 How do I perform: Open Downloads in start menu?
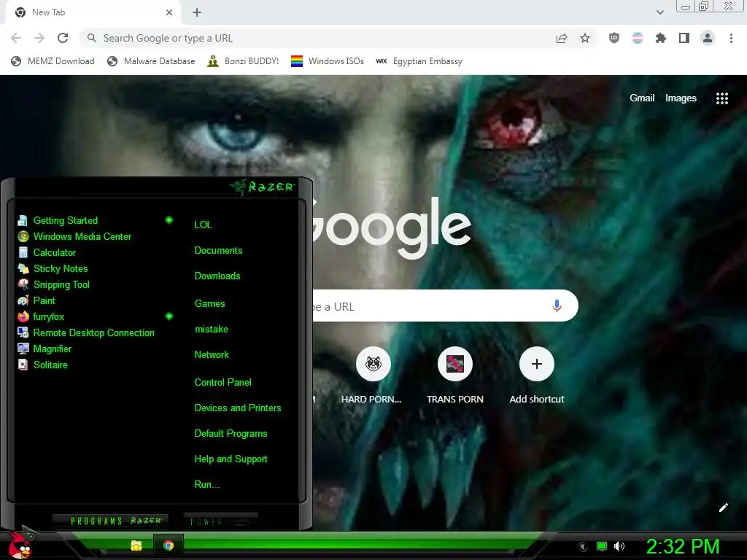click(x=217, y=276)
